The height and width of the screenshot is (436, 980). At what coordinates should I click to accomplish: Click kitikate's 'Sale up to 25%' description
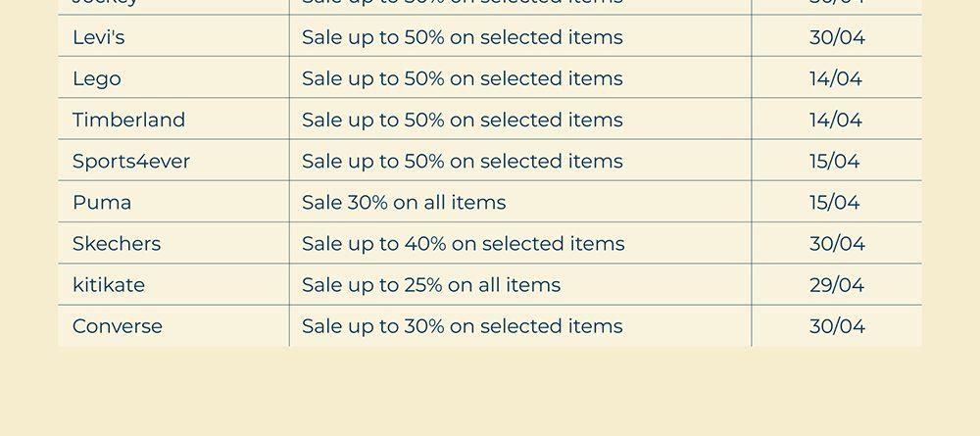(431, 285)
